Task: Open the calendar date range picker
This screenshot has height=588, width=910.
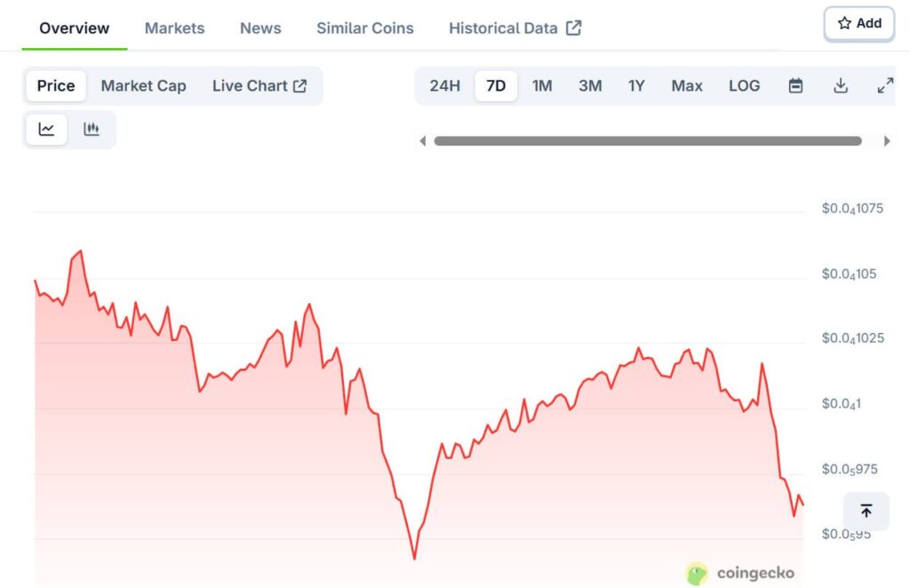Action: tap(796, 86)
